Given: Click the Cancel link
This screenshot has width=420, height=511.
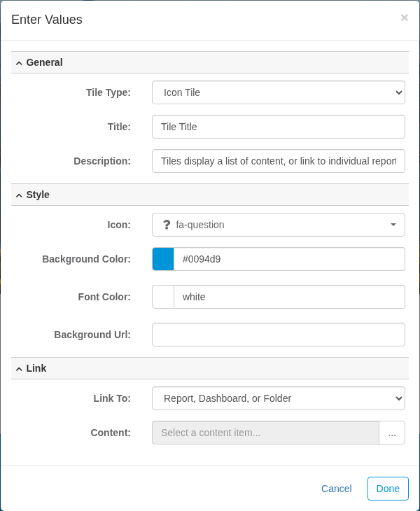Looking at the screenshot, I should (x=336, y=489).
